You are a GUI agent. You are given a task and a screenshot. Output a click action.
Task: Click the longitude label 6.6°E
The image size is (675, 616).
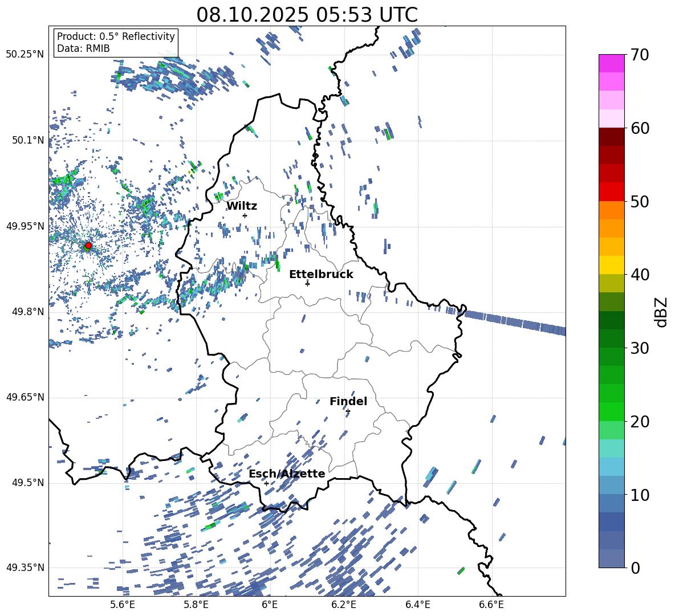491,605
